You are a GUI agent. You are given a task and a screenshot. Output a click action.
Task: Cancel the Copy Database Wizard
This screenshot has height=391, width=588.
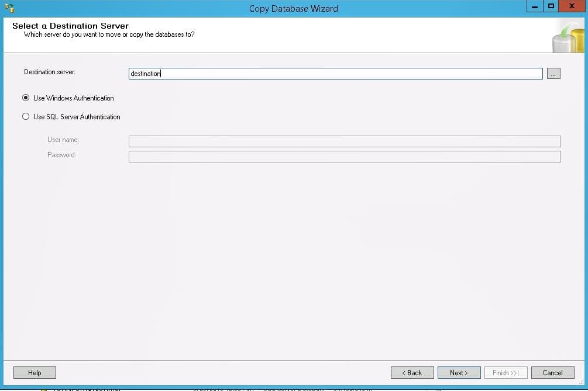click(553, 373)
